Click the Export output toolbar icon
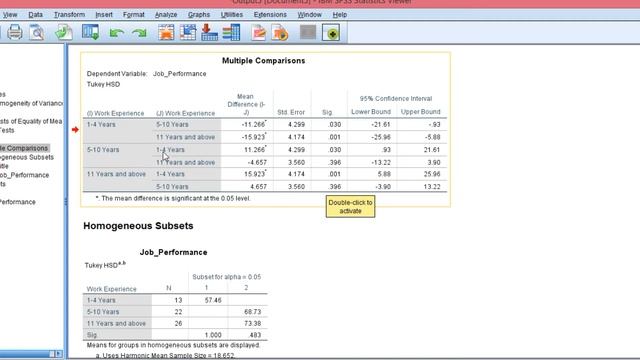640x360 pixels. [64, 32]
